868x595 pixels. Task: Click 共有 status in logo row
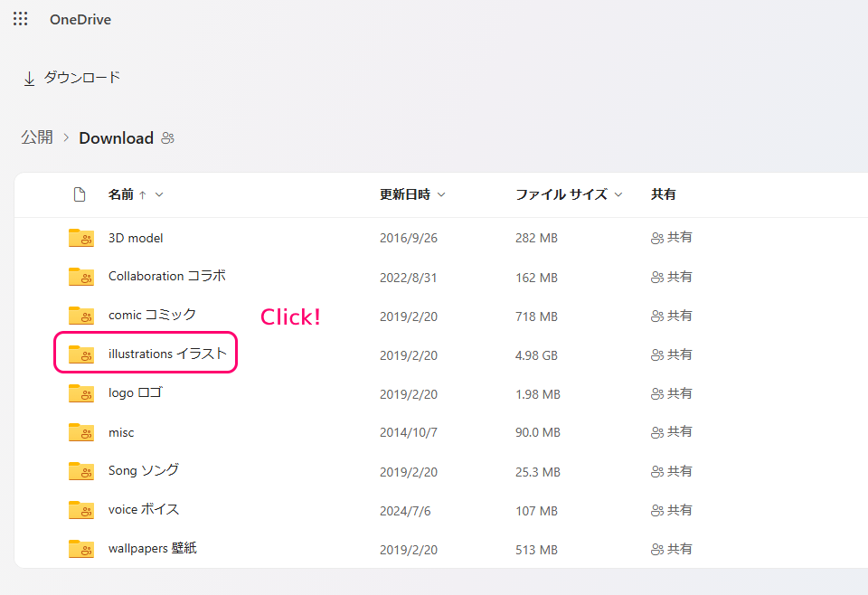672,393
